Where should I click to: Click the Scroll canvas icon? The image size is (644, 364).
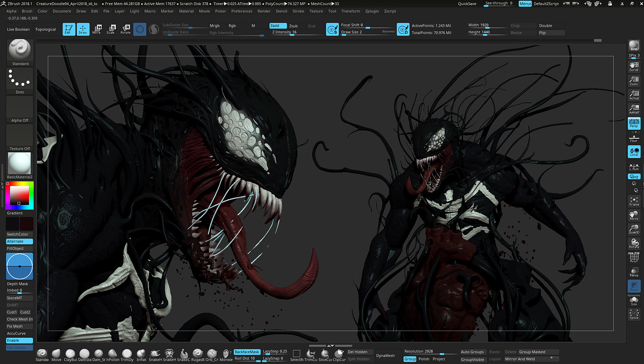click(x=634, y=66)
